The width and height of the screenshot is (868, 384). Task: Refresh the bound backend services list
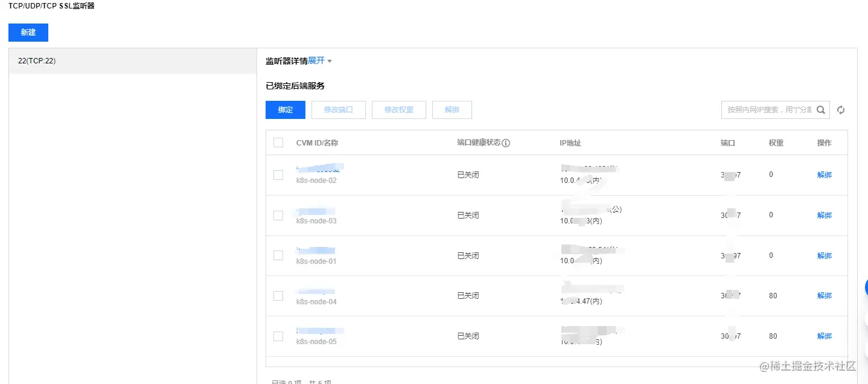pos(841,110)
